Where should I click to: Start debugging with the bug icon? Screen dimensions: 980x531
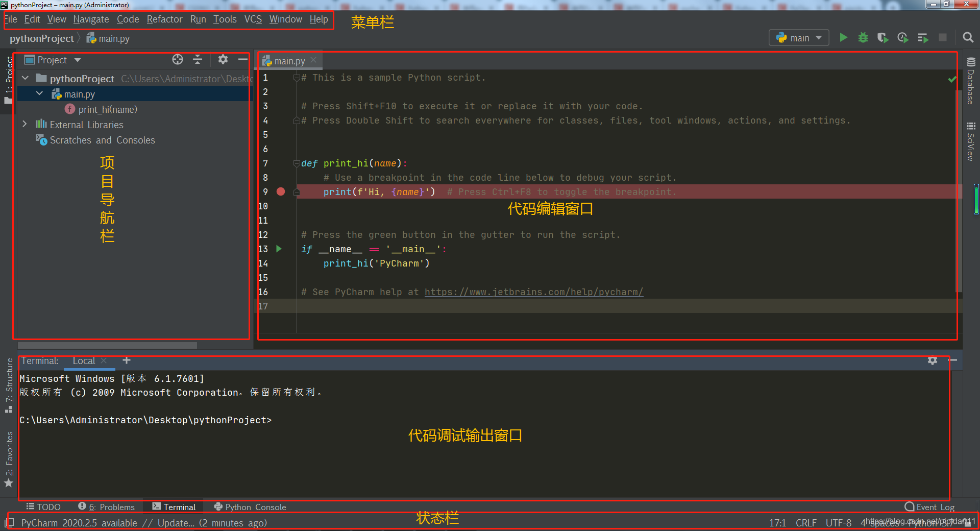(863, 38)
